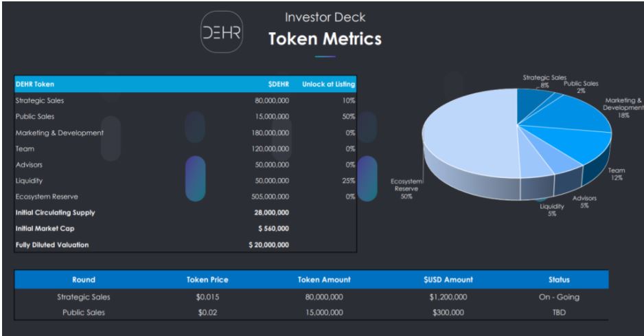This screenshot has height=336, width=644.
Task: Click the 25% unlock value for Liquidity
Action: pyautogui.click(x=349, y=181)
